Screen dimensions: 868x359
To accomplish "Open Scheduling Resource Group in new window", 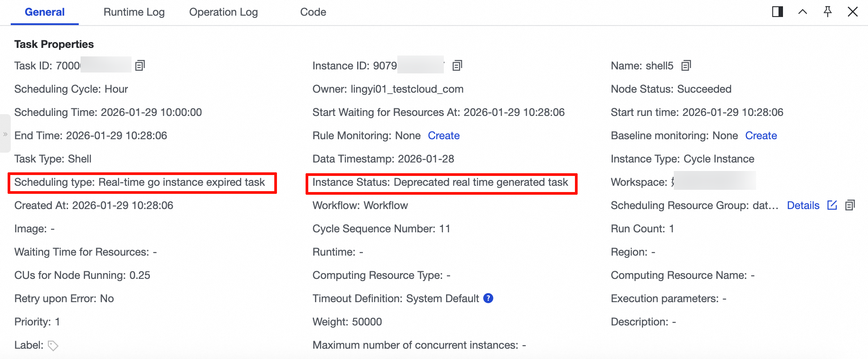I will click(832, 205).
